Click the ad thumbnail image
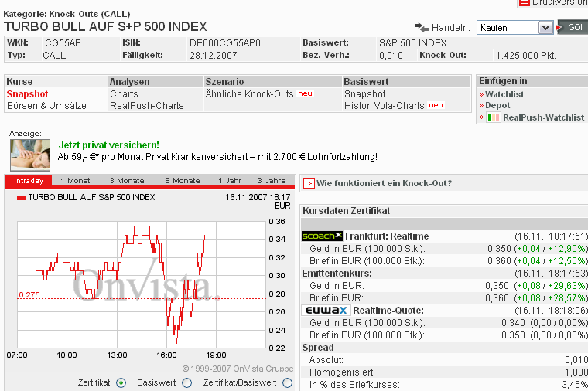This screenshot has width=588, height=391. click(x=30, y=155)
